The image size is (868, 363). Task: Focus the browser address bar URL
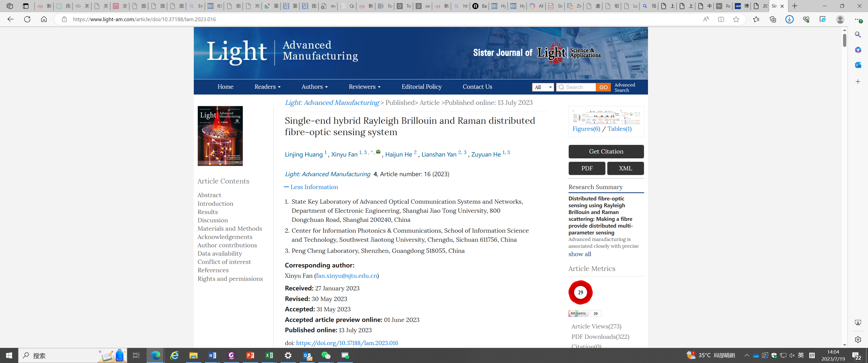[x=144, y=19]
